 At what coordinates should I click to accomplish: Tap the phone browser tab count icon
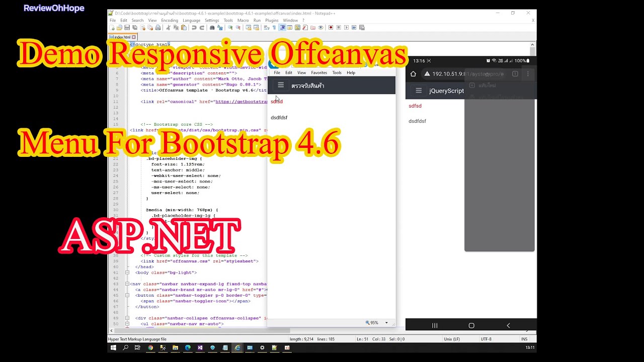(515, 74)
